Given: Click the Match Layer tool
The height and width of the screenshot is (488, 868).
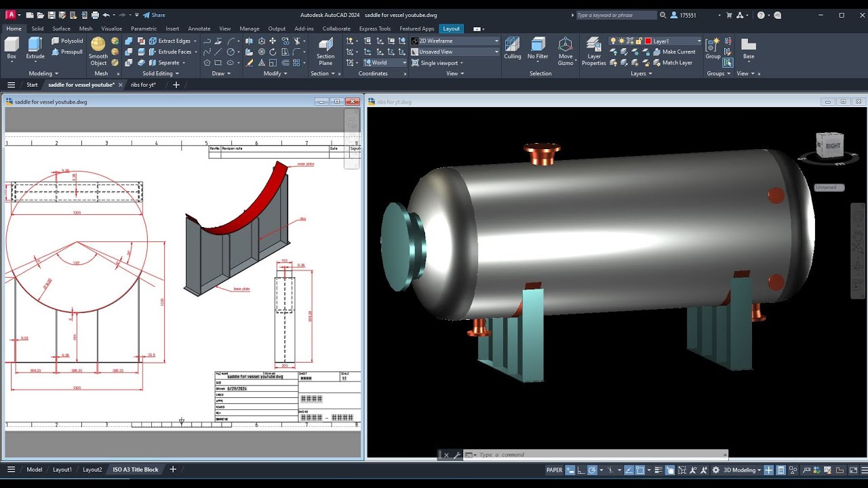Looking at the screenshot, I should tap(672, 62).
